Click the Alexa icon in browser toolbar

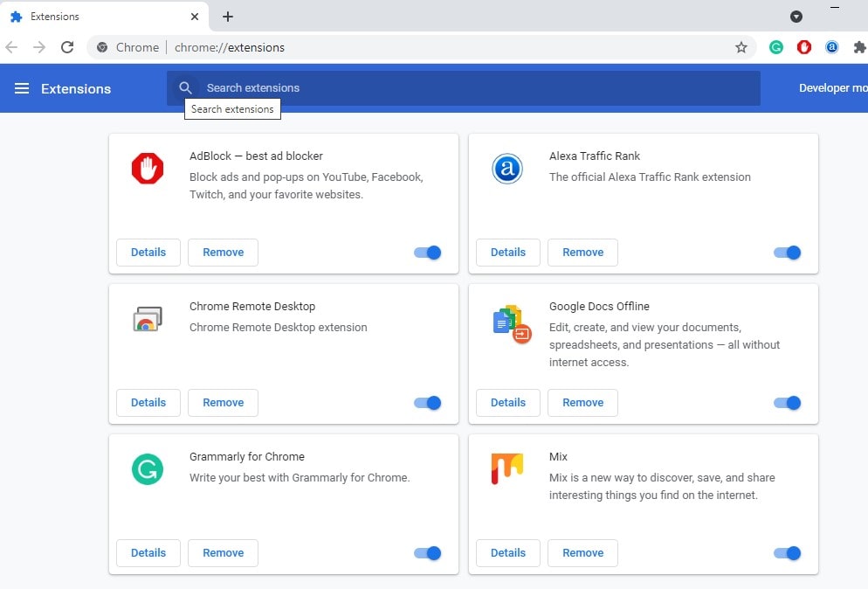pos(832,47)
